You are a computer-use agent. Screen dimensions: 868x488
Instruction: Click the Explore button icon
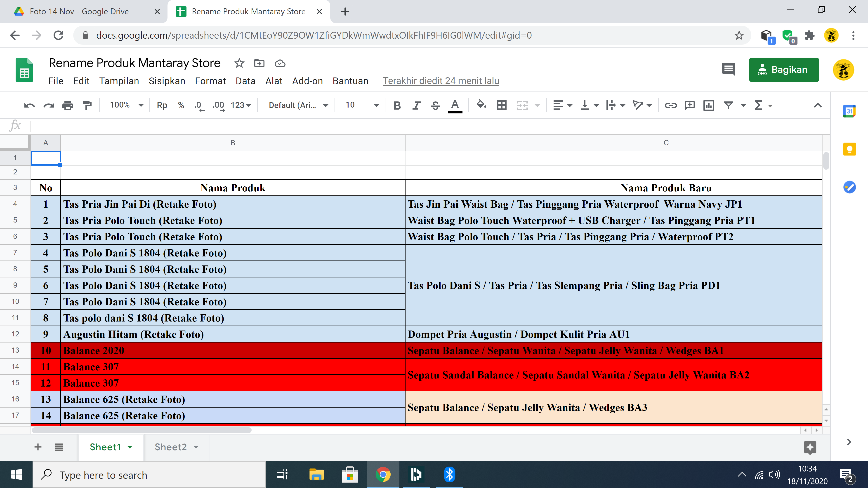(810, 447)
